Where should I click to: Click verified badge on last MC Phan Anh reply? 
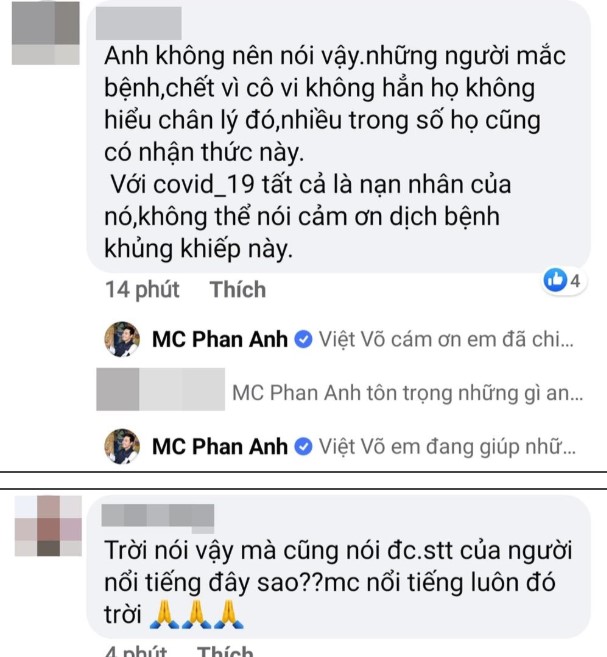coord(303,447)
